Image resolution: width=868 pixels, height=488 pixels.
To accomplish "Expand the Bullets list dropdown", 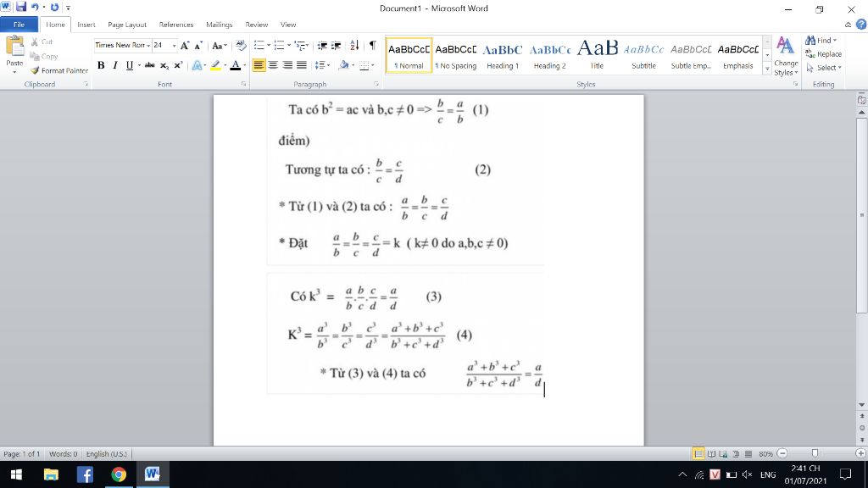I will (269, 46).
